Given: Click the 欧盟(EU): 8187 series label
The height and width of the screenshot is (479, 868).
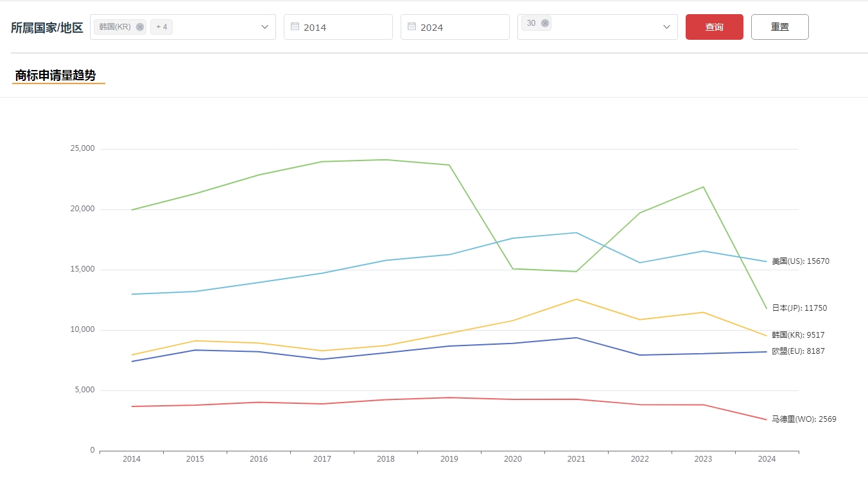Looking at the screenshot, I should pos(797,351).
